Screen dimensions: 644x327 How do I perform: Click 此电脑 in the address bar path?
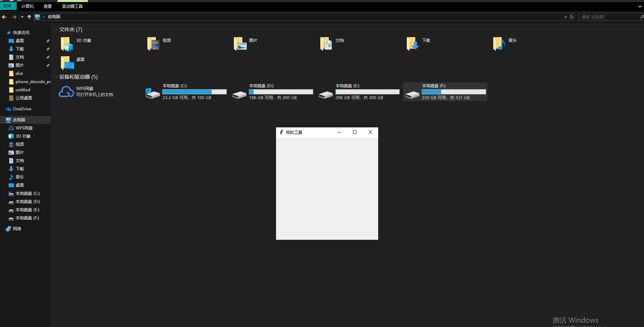click(x=54, y=17)
